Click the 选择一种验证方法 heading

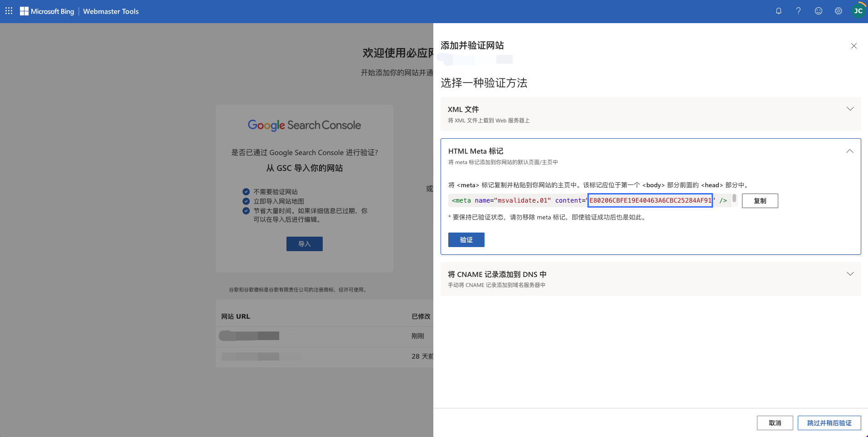click(484, 83)
